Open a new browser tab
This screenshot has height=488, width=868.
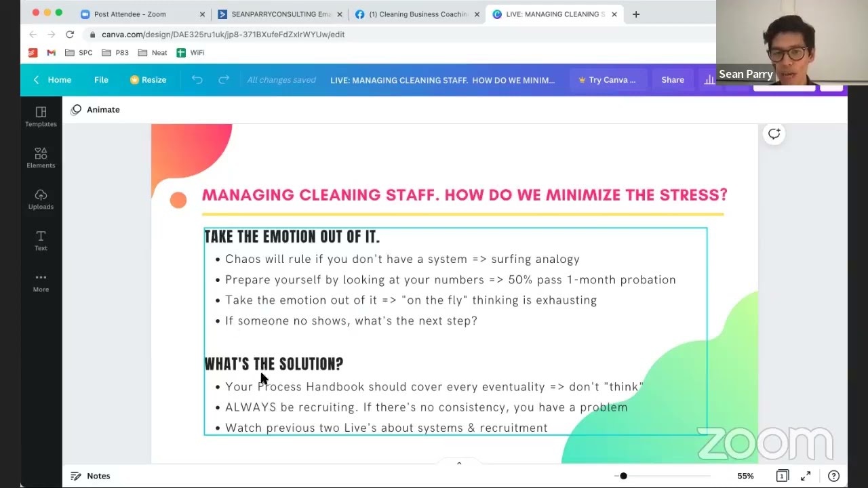635,14
